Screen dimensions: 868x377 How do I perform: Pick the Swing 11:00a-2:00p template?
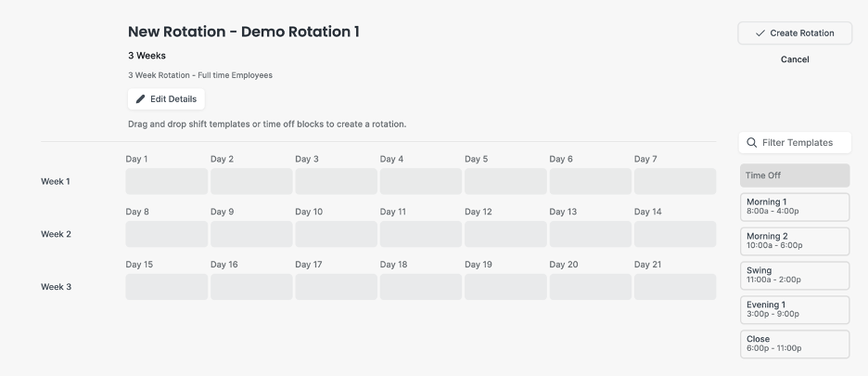coord(795,276)
